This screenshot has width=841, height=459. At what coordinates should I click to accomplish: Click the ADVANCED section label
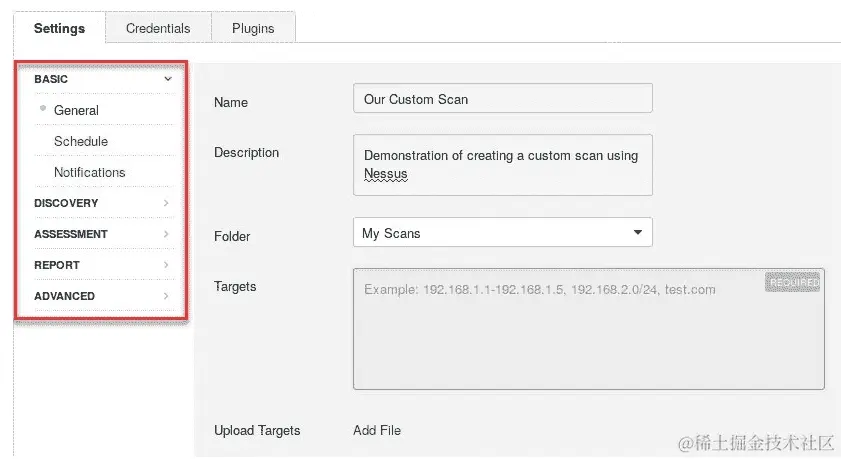tap(64, 296)
